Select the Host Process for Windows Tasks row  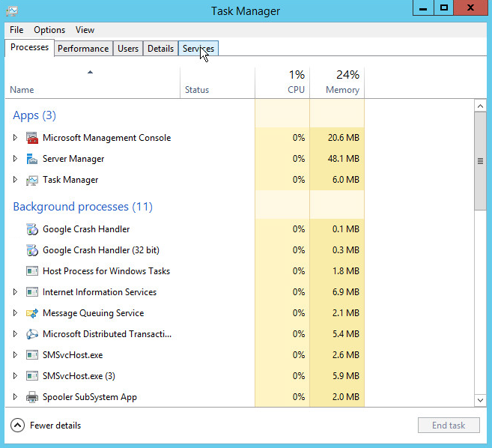tap(106, 271)
